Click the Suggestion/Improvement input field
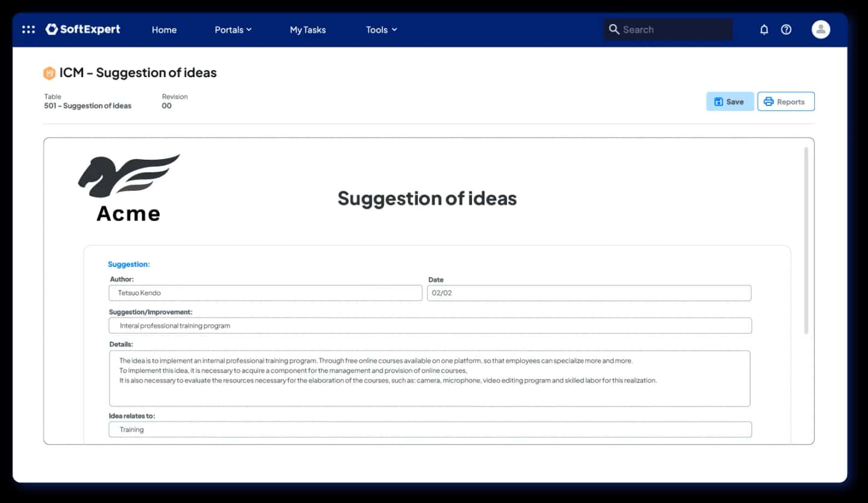 tap(430, 325)
